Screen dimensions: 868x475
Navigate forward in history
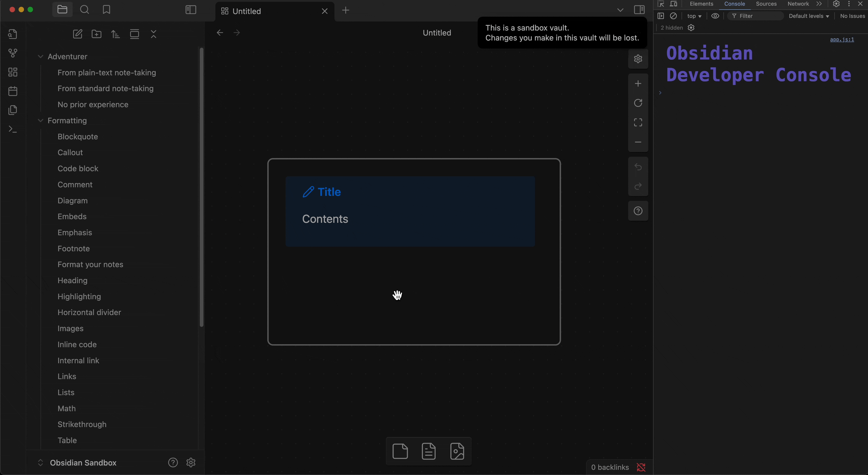237,33
